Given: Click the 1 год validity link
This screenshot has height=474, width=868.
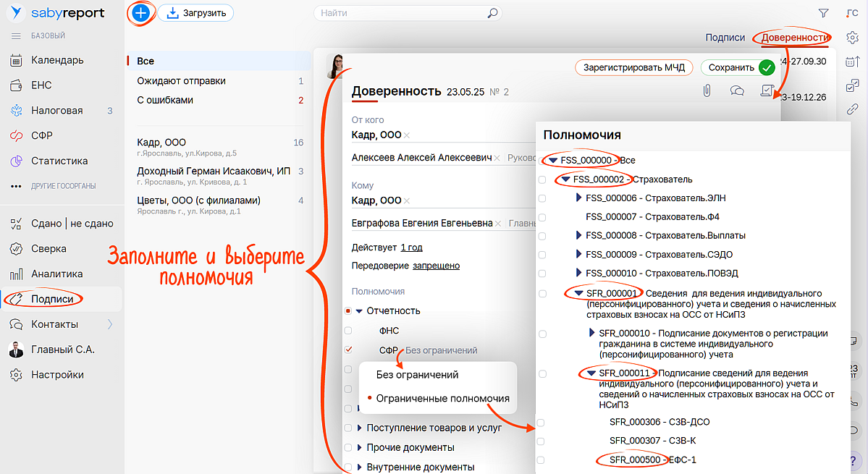Looking at the screenshot, I should [x=412, y=247].
